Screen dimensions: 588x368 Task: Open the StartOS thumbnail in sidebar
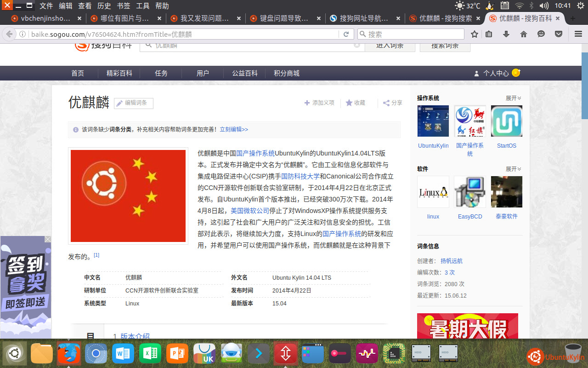pos(506,121)
